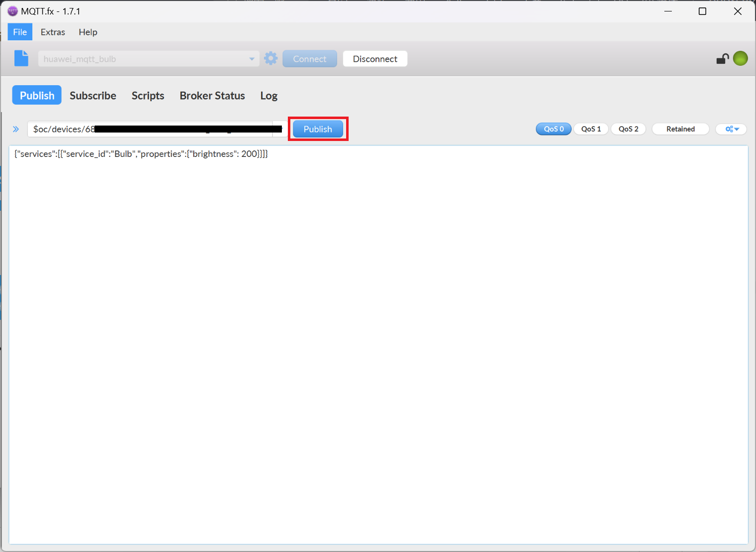Click the Disconnect button

(375, 59)
